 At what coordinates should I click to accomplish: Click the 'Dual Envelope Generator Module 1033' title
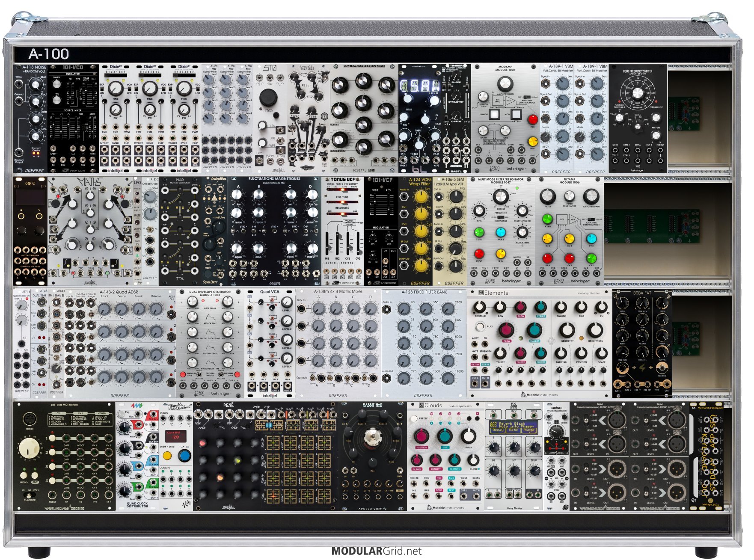(x=210, y=293)
